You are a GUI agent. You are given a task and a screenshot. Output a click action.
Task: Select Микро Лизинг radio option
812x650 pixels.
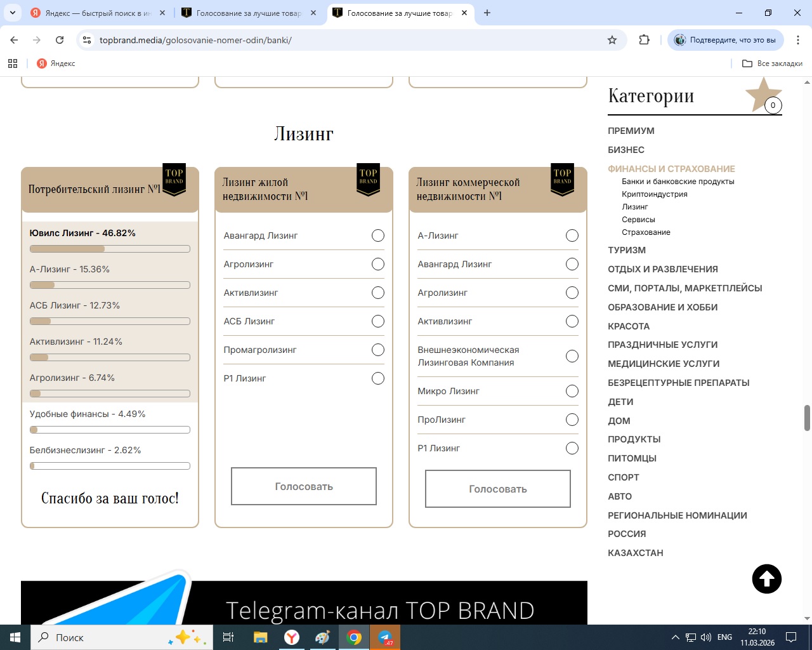[x=572, y=391]
